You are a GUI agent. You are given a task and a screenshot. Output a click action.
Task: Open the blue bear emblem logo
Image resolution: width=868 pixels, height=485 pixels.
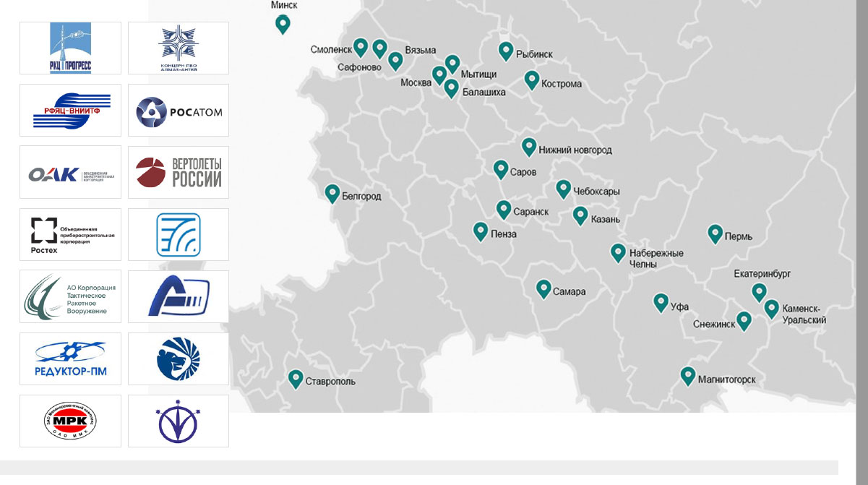coord(179,359)
